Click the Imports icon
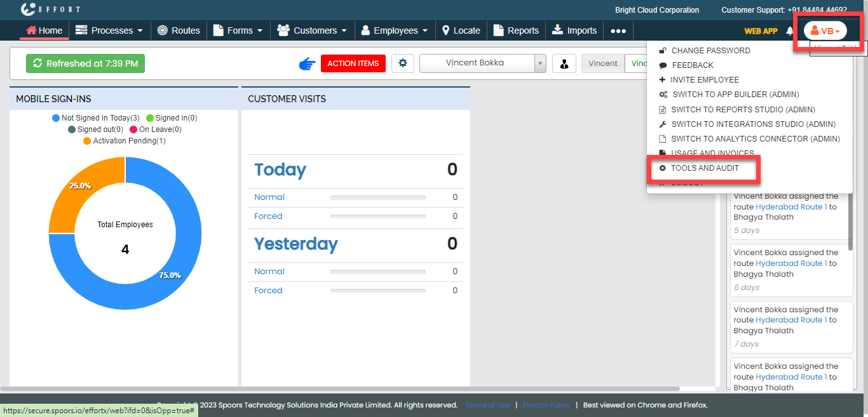The height and width of the screenshot is (417, 868). click(557, 30)
